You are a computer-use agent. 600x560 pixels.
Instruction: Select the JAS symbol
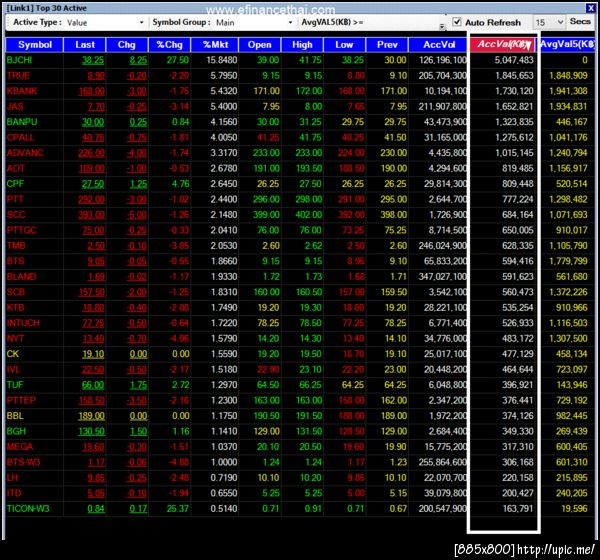(15, 106)
